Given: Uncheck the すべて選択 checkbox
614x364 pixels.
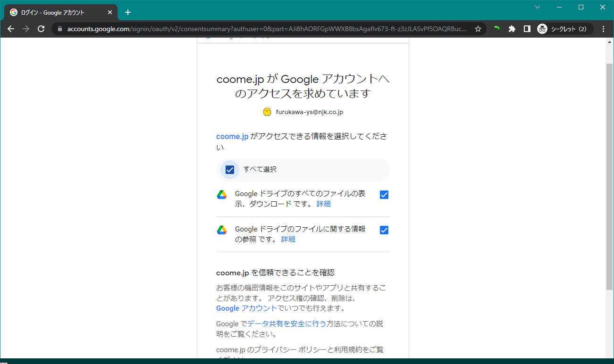Looking at the screenshot, I should 230,170.
